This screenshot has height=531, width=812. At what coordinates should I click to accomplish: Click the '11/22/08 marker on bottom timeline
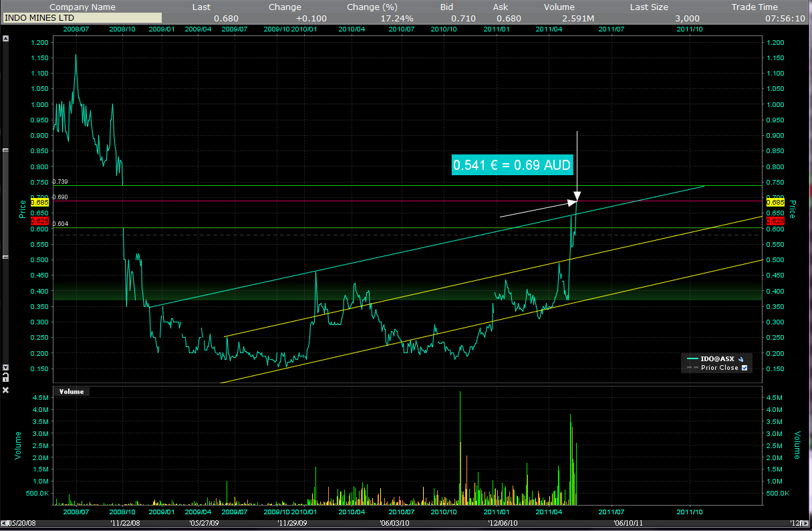pos(126,524)
